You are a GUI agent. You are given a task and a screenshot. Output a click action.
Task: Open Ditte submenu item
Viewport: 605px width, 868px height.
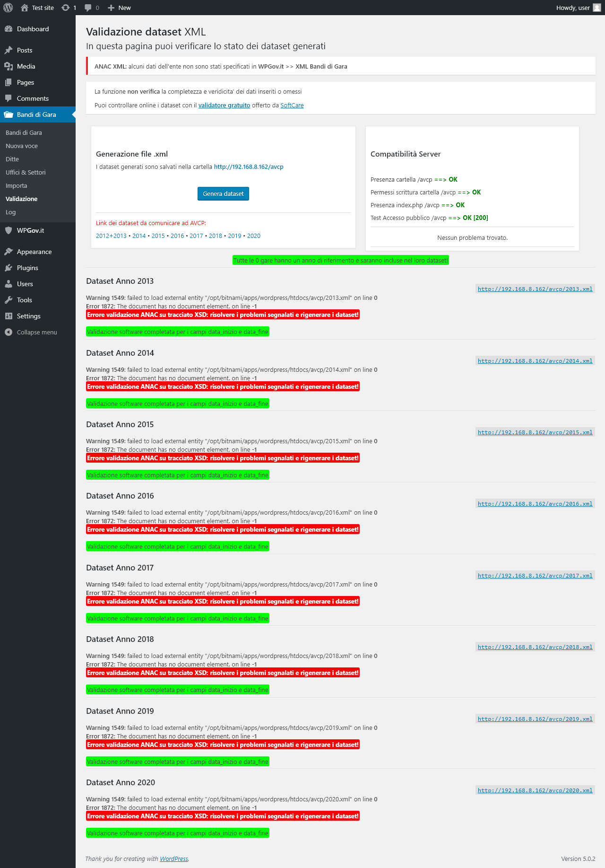[x=12, y=159]
